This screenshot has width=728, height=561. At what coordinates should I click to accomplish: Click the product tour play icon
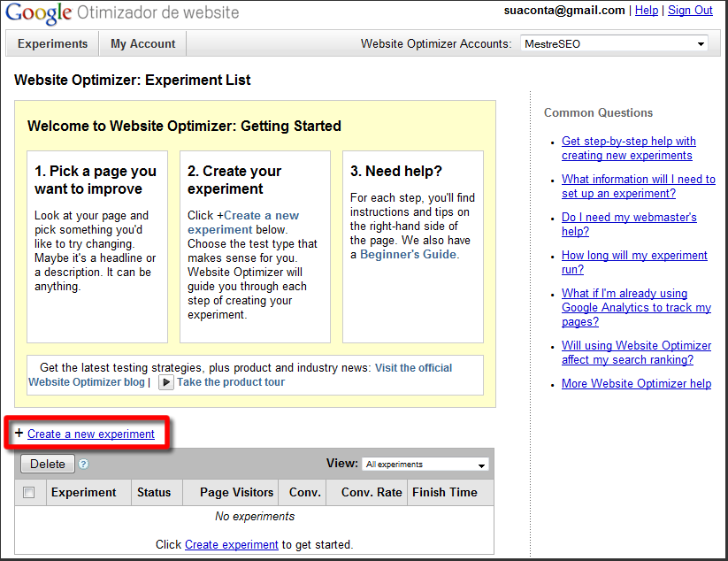point(165,382)
